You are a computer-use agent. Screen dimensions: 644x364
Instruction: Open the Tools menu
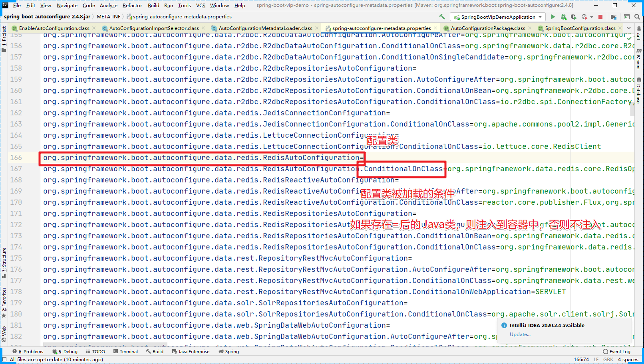tap(184, 5)
